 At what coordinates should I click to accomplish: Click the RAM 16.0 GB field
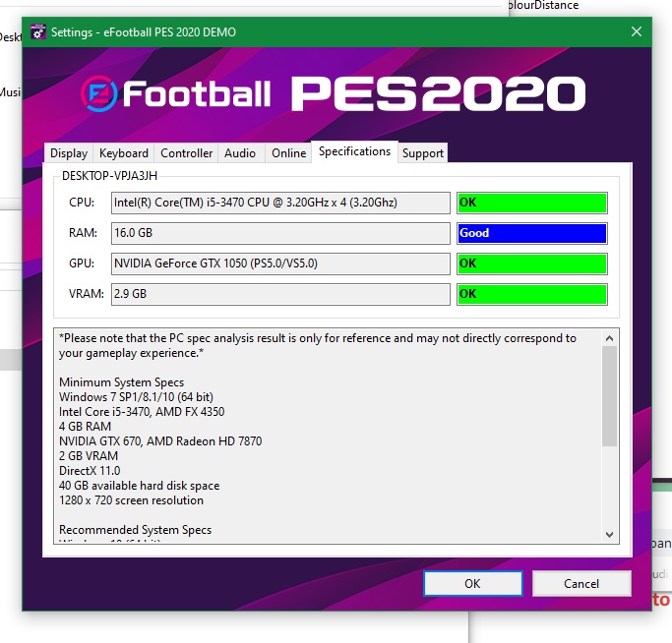tap(280, 233)
